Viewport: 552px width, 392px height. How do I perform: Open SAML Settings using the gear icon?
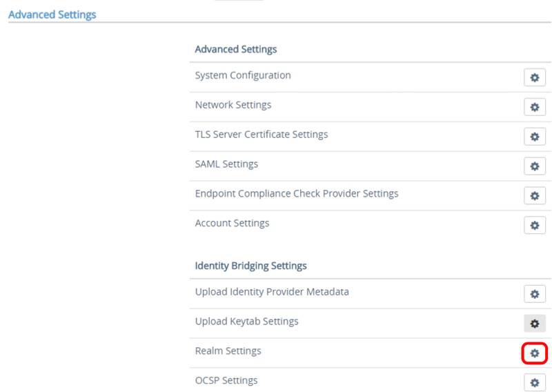[x=534, y=166]
